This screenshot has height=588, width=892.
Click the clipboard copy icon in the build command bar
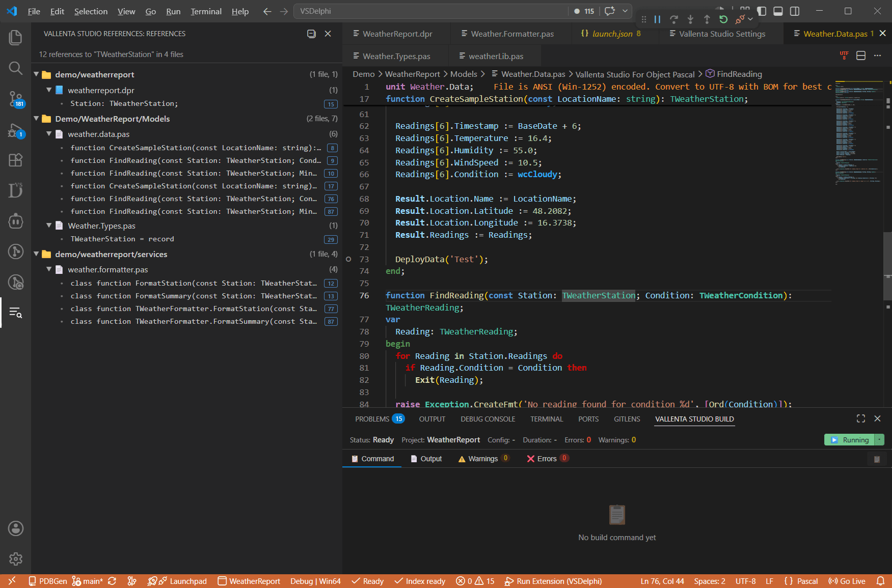tap(877, 459)
